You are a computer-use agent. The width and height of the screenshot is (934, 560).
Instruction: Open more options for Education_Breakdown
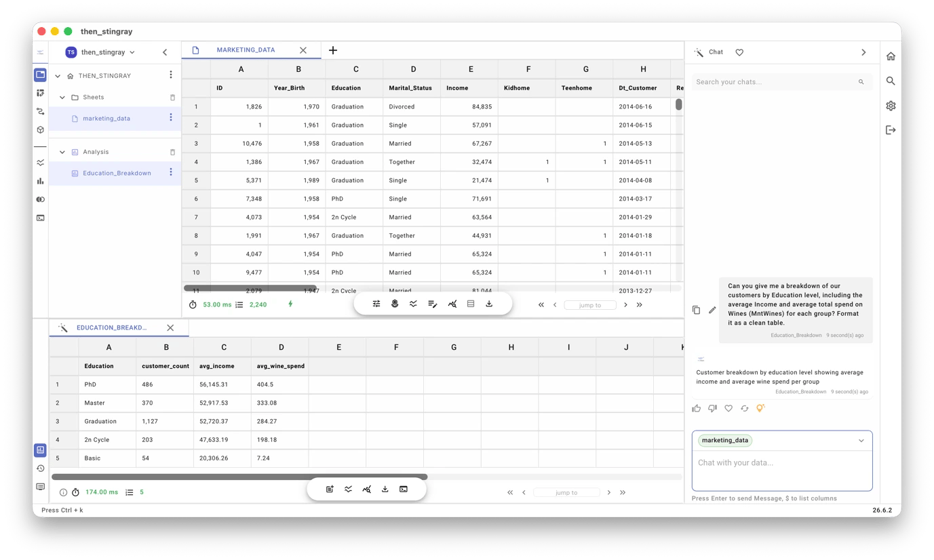(171, 172)
